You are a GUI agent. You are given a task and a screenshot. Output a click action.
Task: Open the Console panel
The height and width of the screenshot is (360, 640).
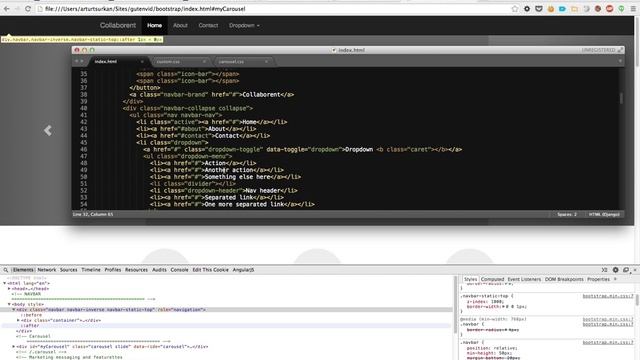(179, 270)
